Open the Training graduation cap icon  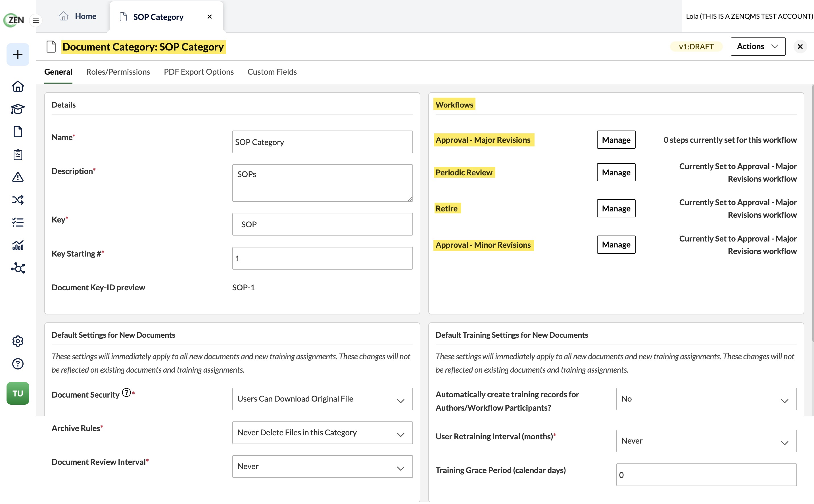pos(18,109)
